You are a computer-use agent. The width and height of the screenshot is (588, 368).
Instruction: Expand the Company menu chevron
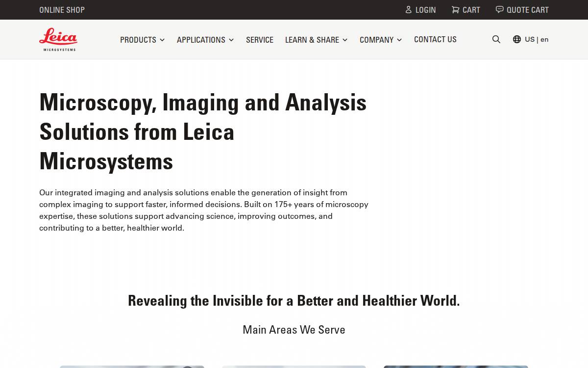tap(399, 40)
